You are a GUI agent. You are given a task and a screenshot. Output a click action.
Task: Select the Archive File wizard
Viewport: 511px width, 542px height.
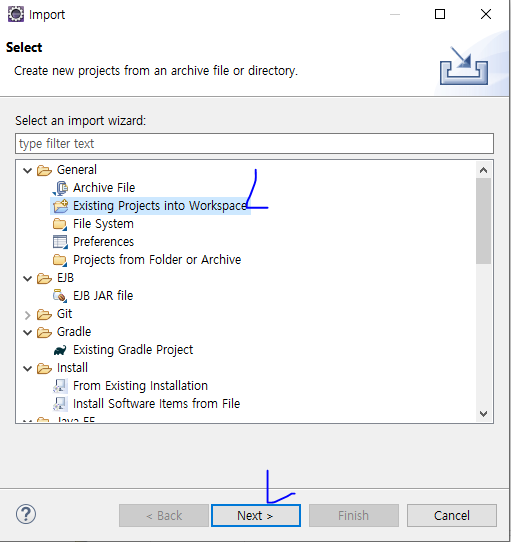point(104,188)
